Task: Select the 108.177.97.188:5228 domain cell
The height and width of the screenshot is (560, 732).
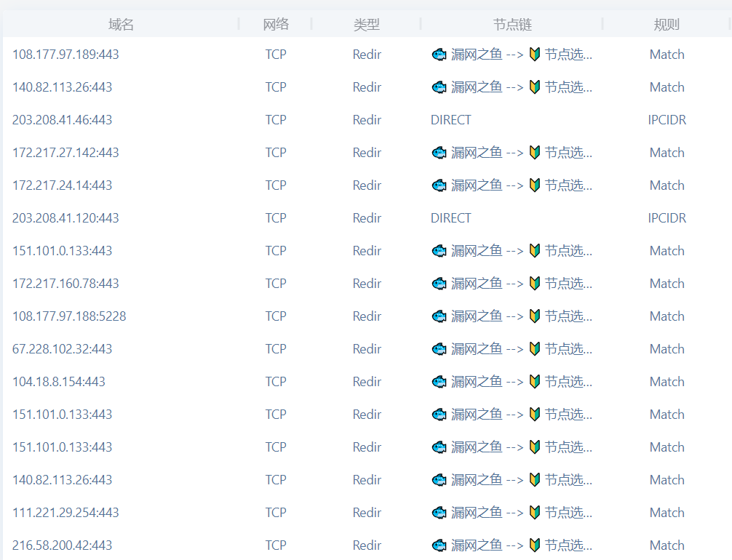Action: coord(69,316)
